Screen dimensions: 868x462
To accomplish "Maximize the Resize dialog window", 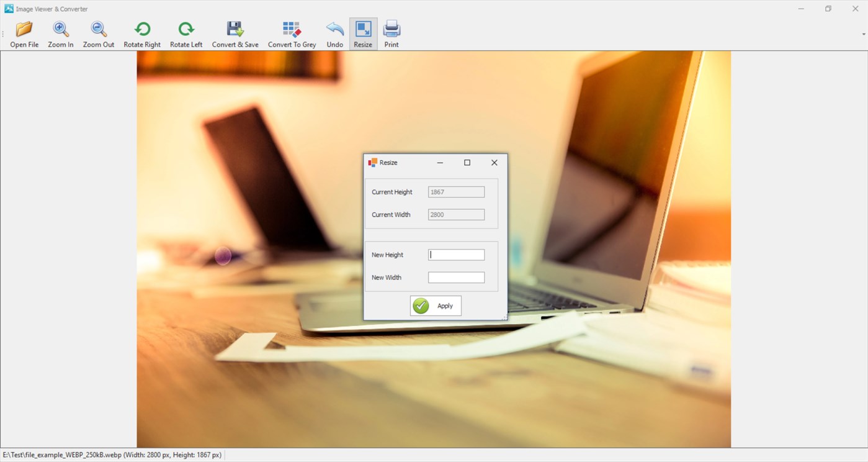I will tap(467, 162).
